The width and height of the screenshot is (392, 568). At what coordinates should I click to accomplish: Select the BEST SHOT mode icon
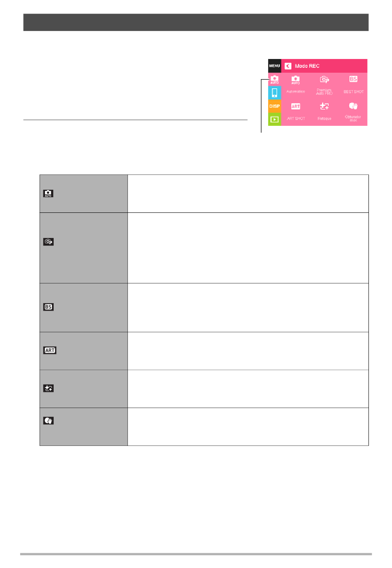tap(353, 79)
